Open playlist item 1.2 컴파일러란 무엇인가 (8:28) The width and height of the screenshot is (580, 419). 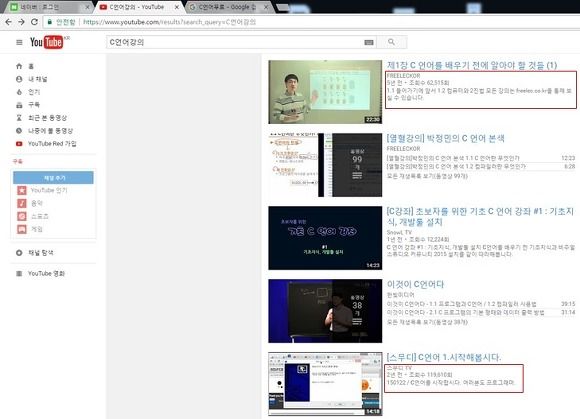[x=481, y=167]
